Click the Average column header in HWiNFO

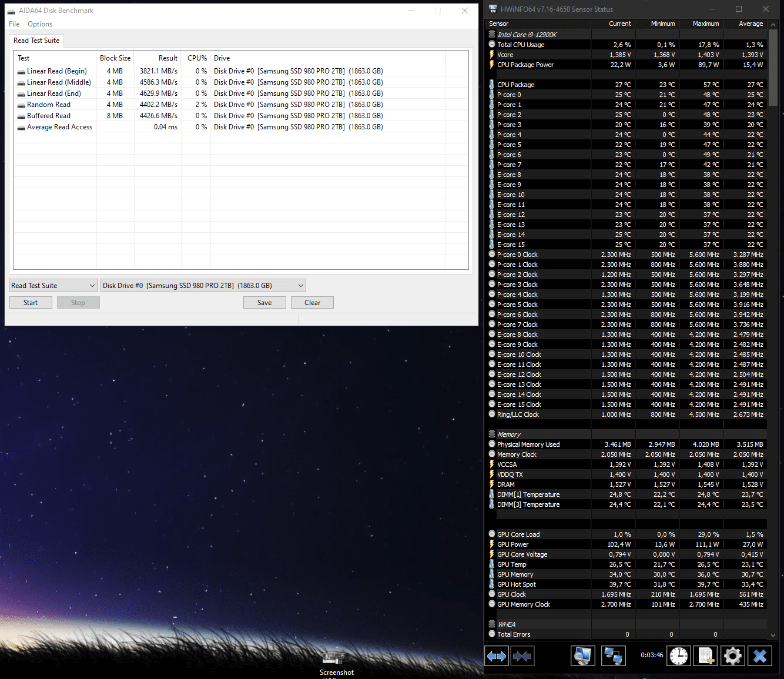[745, 24]
